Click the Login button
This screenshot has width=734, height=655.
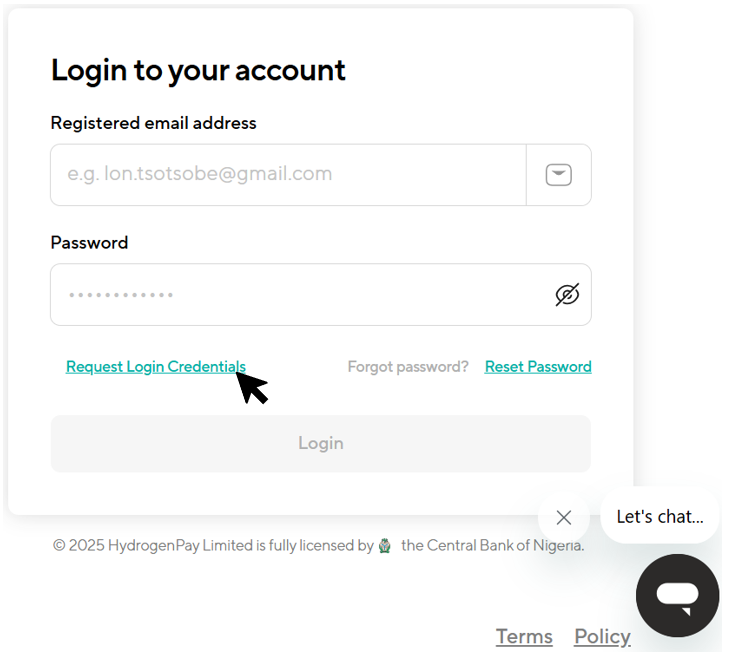point(321,443)
